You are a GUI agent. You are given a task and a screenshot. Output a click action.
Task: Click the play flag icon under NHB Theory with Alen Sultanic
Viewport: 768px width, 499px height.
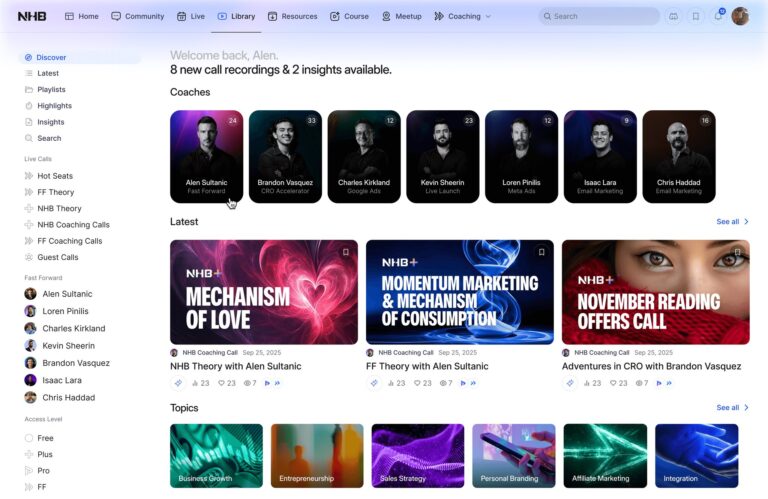point(267,383)
